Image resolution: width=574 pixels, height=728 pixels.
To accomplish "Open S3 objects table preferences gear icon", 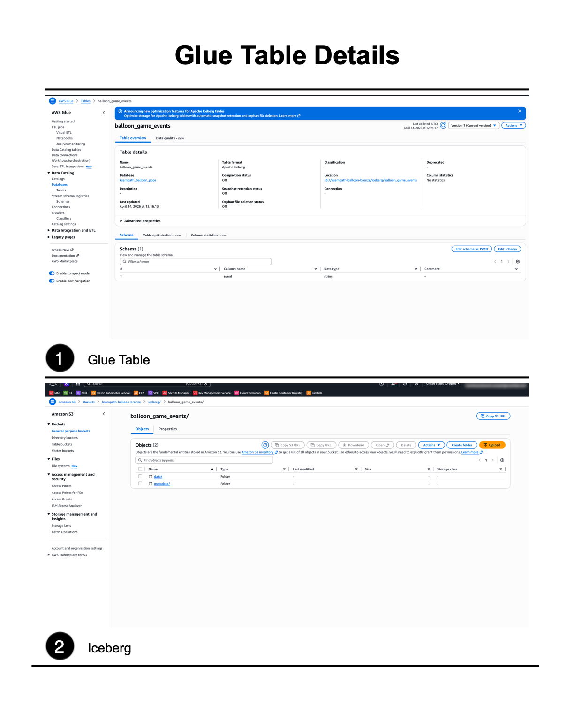I will pos(502,460).
